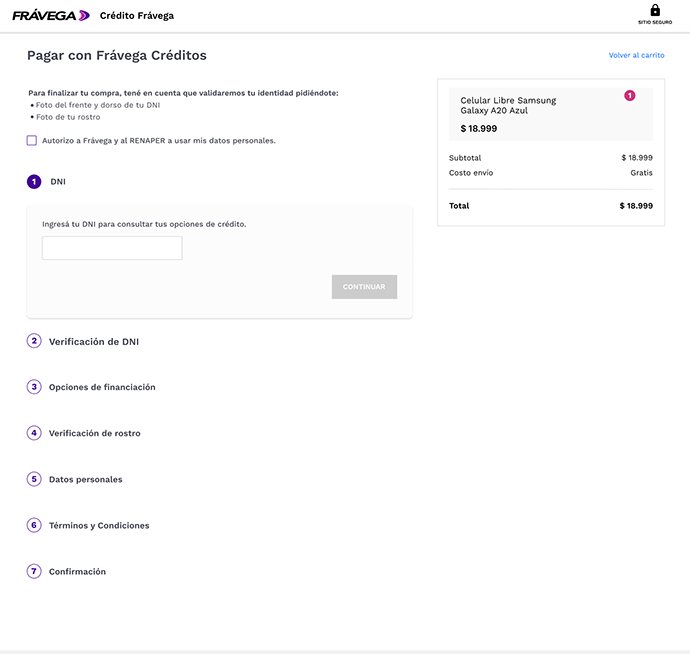Click the Sitio Seguro padlock icon
Screen dimensions: 690x654
655,10
